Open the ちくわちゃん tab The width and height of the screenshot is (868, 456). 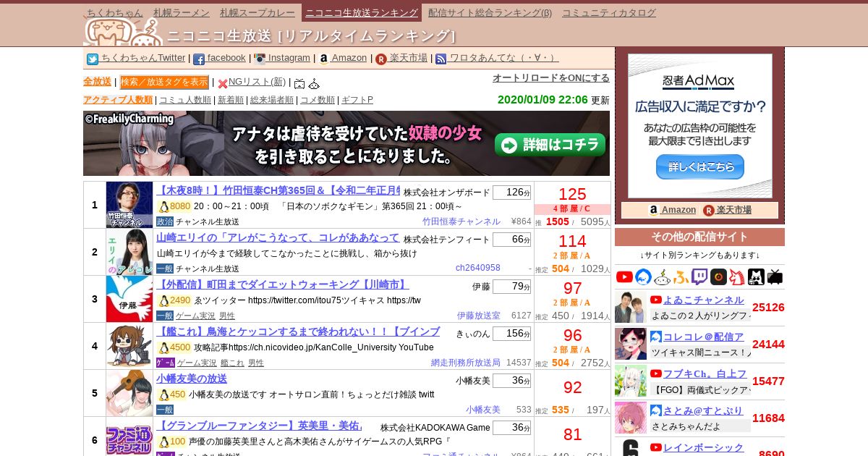point(114,12)
